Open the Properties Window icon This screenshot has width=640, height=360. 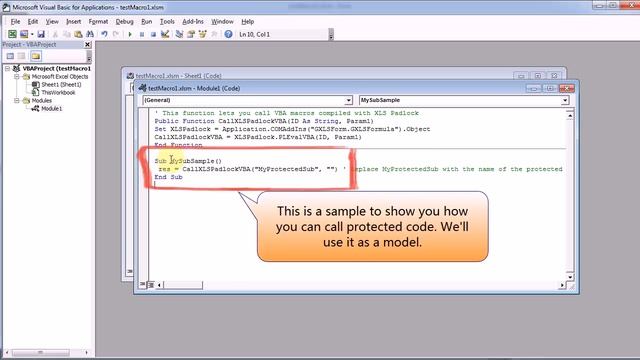[x=191, y=34]
